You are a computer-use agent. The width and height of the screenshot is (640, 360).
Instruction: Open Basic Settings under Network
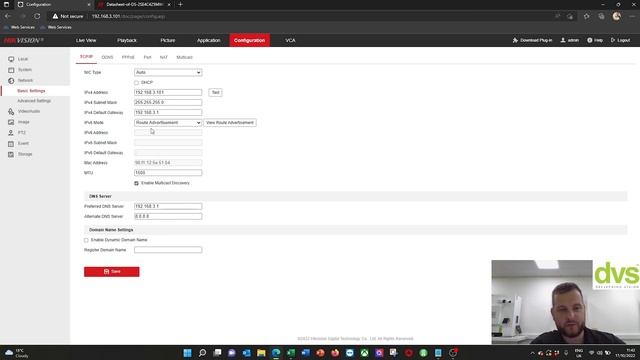coord(31,91)
